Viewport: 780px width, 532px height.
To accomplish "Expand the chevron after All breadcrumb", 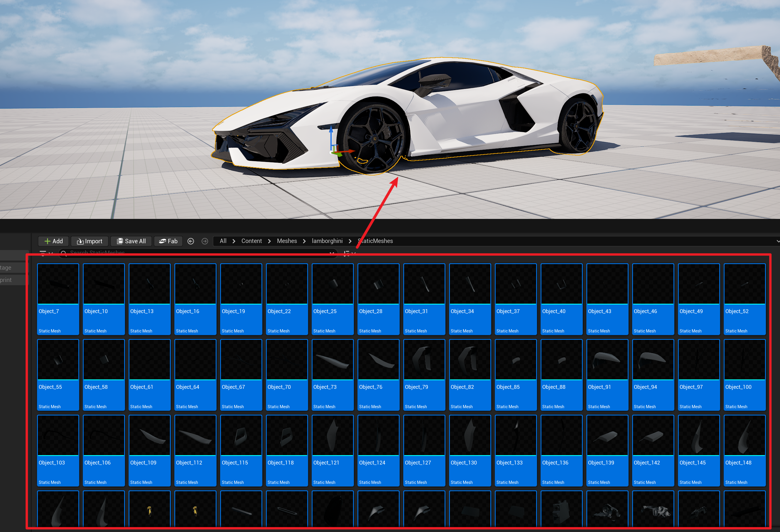I will coord(234,241).
